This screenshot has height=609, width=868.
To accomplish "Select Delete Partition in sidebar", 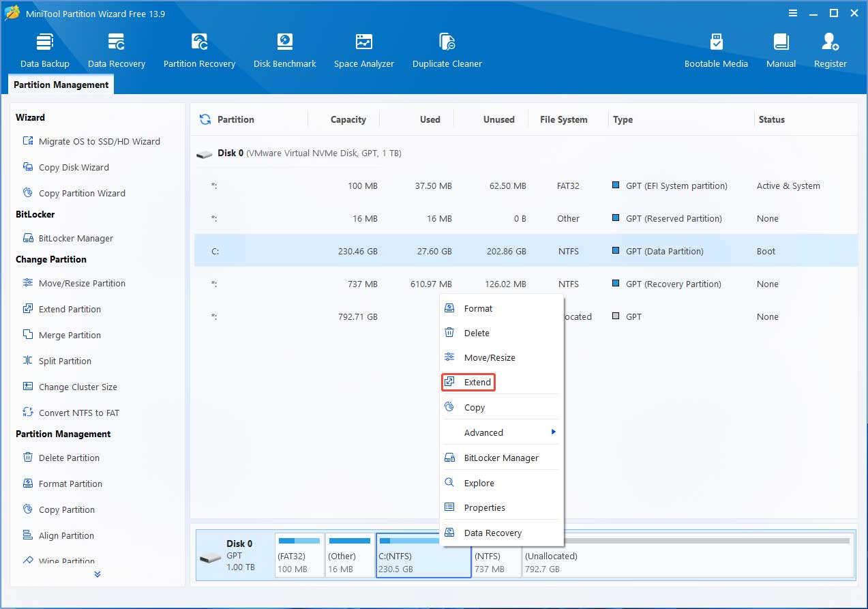I will pos(61,458).
